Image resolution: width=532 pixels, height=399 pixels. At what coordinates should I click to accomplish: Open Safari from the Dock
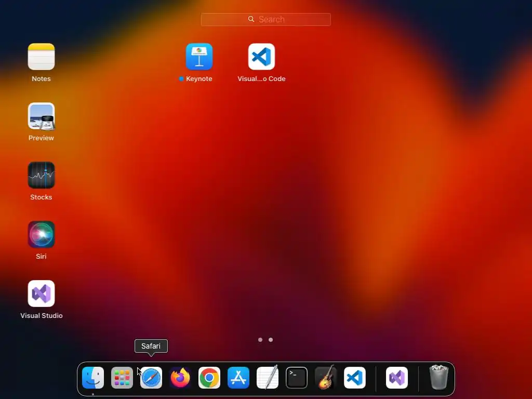tap(151, 378)
